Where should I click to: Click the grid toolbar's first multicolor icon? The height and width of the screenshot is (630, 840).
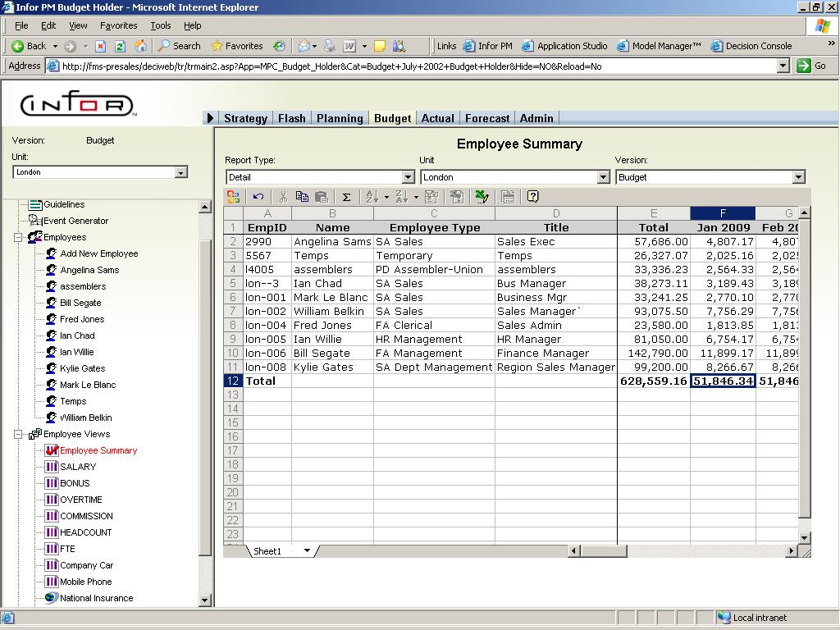point(234,197)
